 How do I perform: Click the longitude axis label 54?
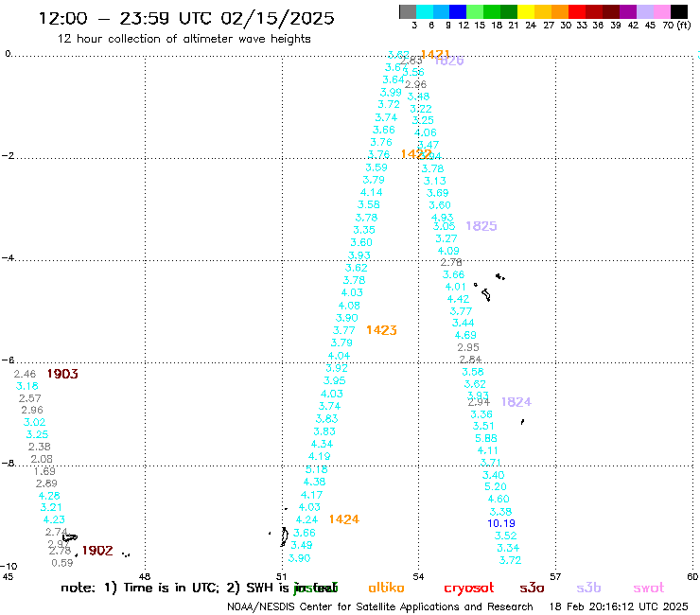(x=418, y=576)
